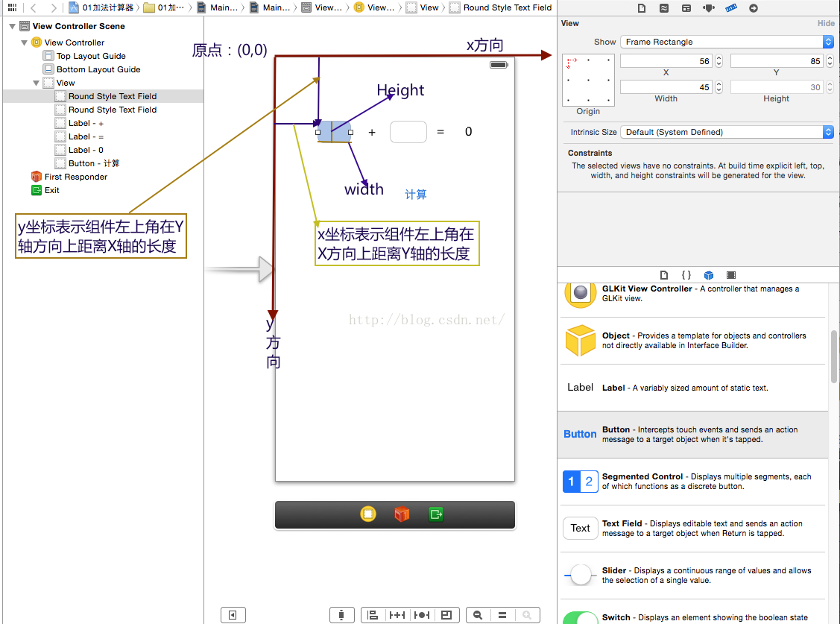Viewport: 840px width, 624px height.
Task: Select First Responder in outline
Action: (75, 177)
